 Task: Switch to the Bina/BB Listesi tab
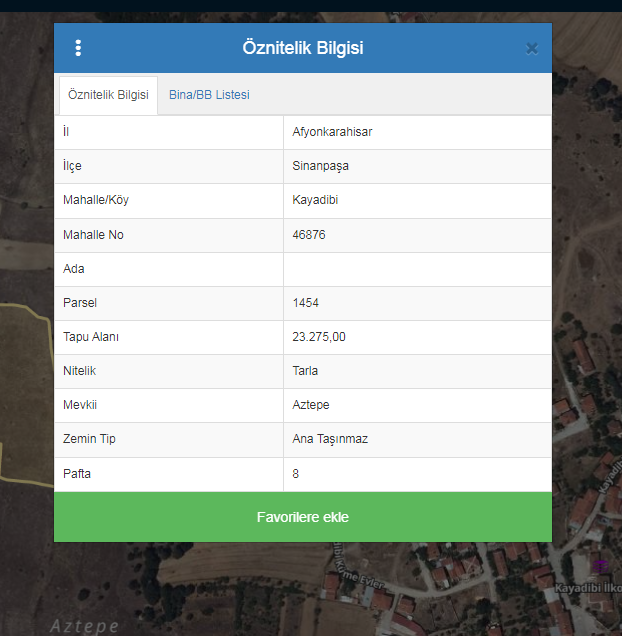click(x=209, y=95)
